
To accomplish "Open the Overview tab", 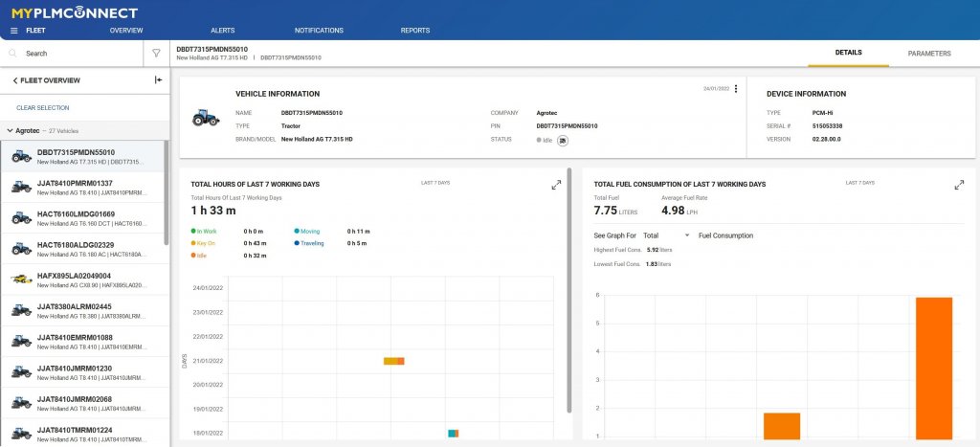I will [126, 31].
